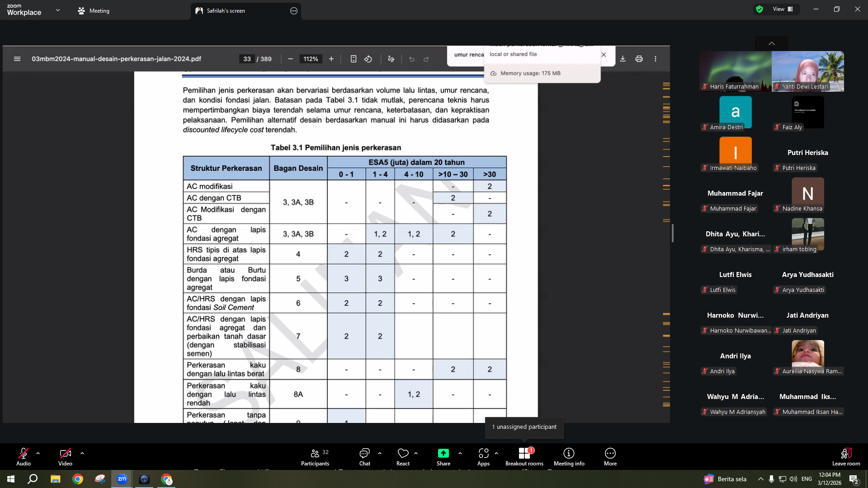Expand React options arrow
The width and height of the screenshot is (868, 488).
coord(416,453)
